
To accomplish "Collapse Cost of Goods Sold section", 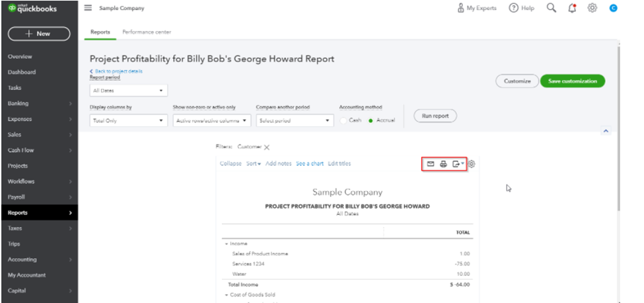I will (x=227, y=295).
